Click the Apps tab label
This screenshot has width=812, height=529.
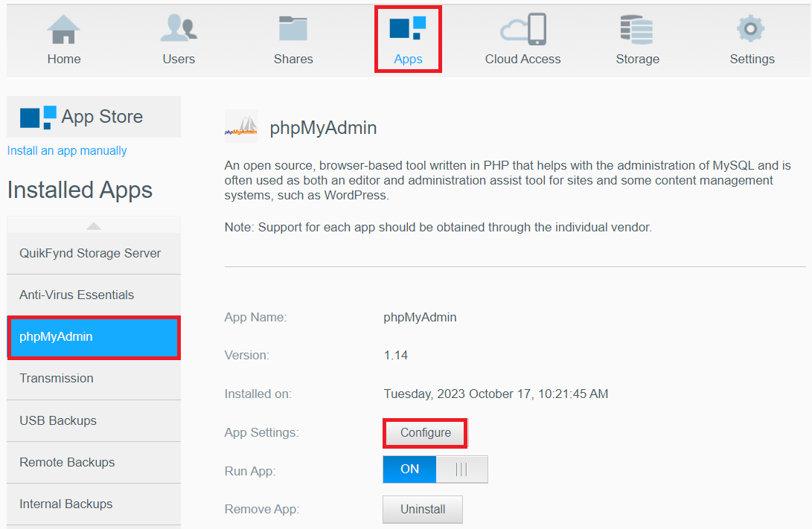pos(408,59)
